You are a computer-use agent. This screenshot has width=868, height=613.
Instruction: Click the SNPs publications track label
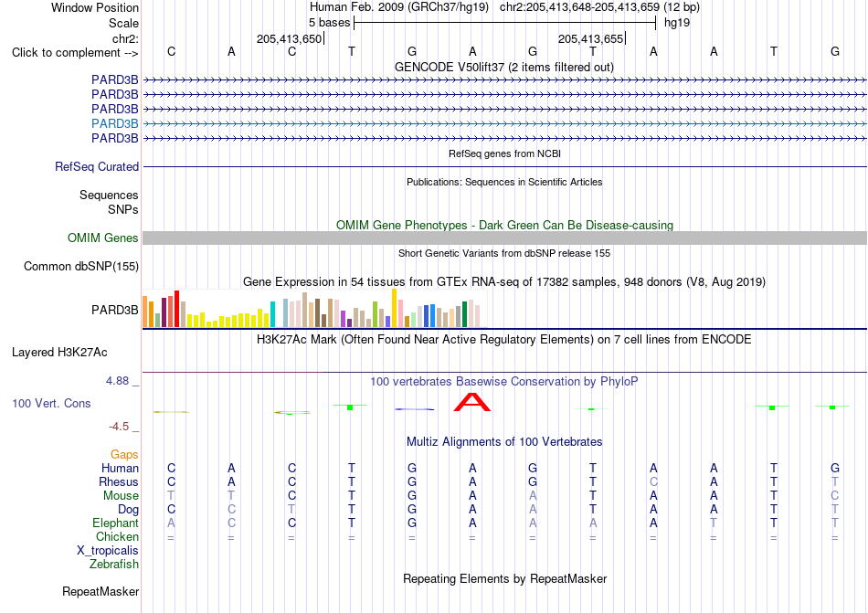tap(123, 210)
